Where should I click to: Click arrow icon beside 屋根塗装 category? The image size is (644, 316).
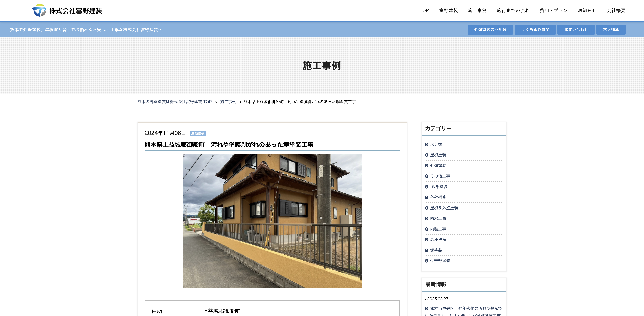click(426, 155)
